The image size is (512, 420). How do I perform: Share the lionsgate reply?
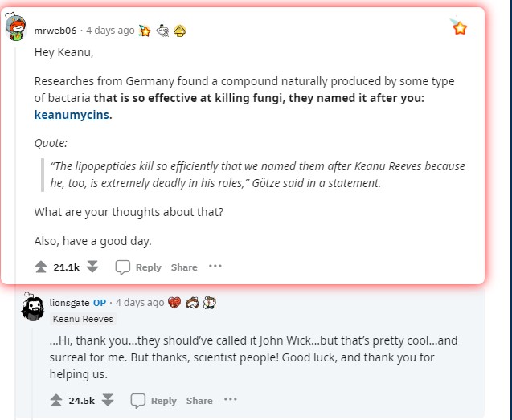tap(199, 400)
